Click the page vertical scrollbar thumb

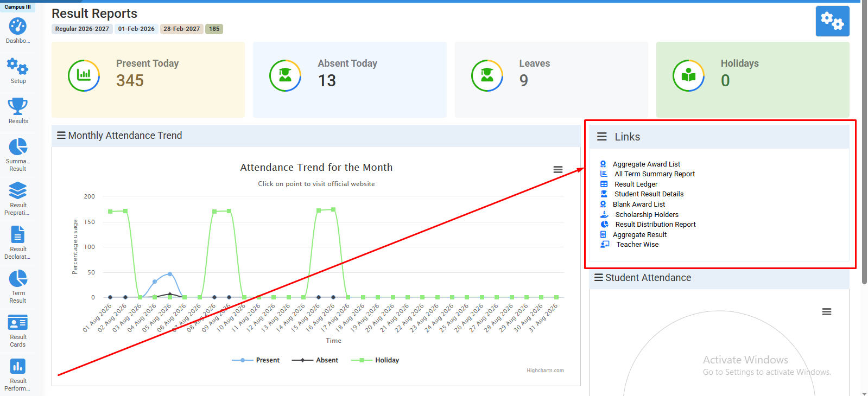tap(864, 143)
